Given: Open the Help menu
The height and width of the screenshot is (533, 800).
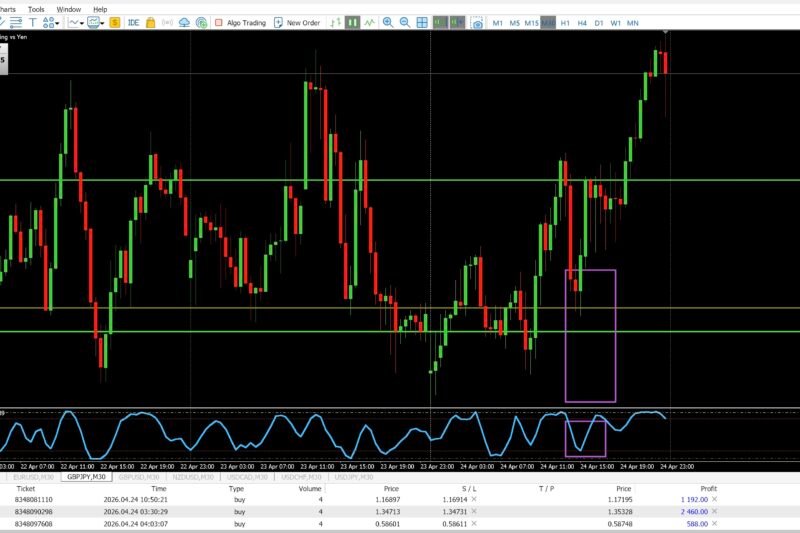Looking at the screenshot, I should point(100,9).
